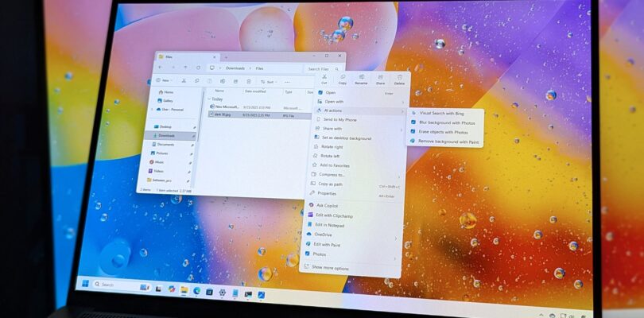Select Visual Search with Bing

pos(441,114)
